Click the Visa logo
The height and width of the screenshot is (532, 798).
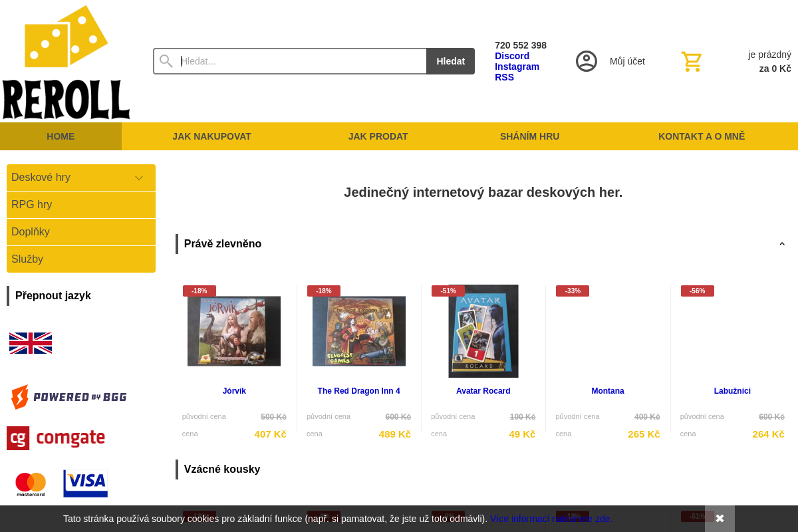[x=86, y=483]
